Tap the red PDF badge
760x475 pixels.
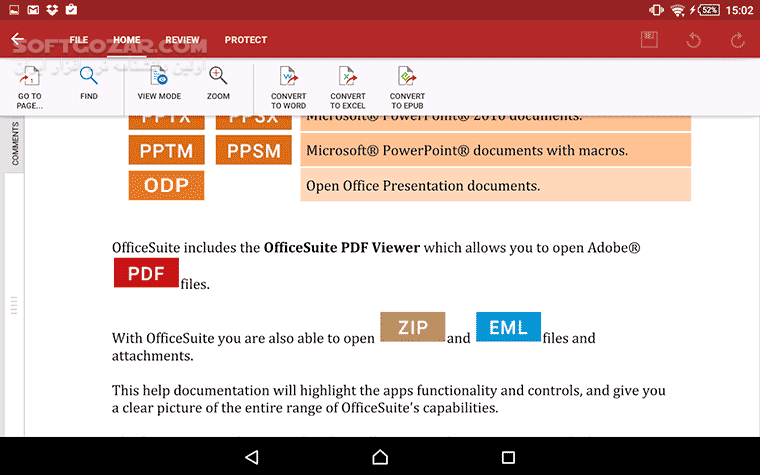[x=146, y=273]
